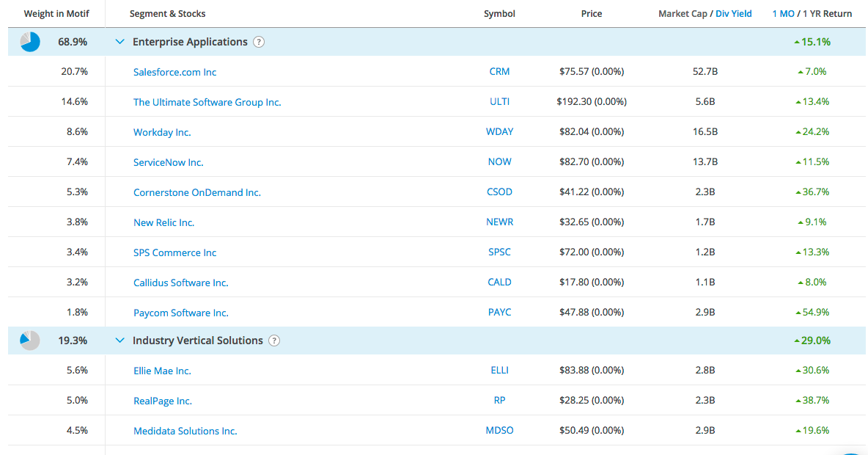Image resolution: width=868 pixels, height=455 pixels.
Task: Select the NEWR symbol link
Action: tap(499, 222)
